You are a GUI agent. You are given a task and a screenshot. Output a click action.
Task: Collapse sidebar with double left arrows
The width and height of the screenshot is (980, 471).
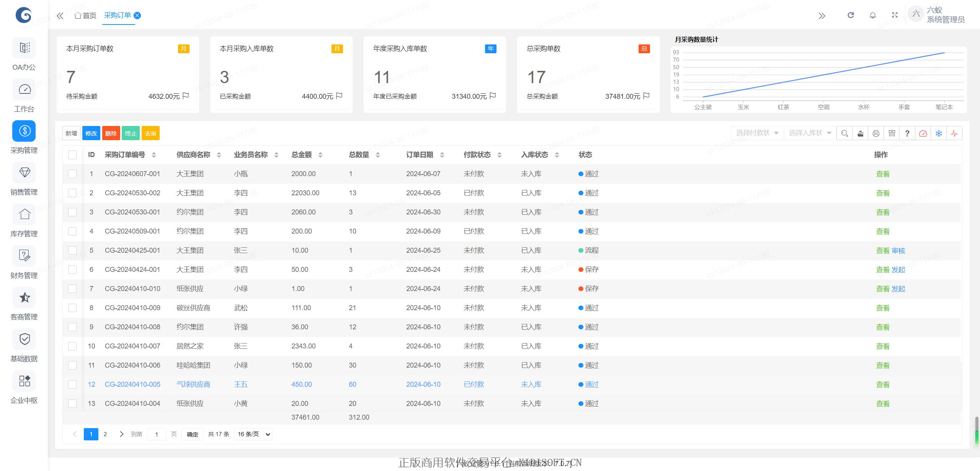pos(60,16)
